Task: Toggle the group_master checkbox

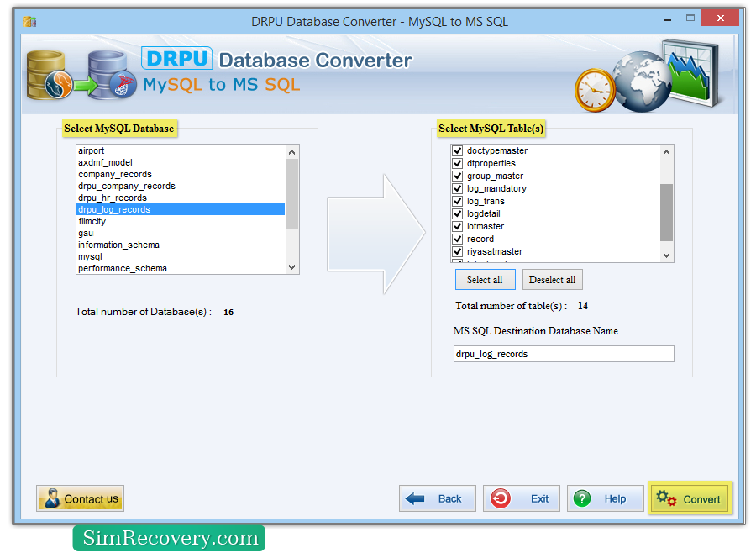Action: pos(457,176)
